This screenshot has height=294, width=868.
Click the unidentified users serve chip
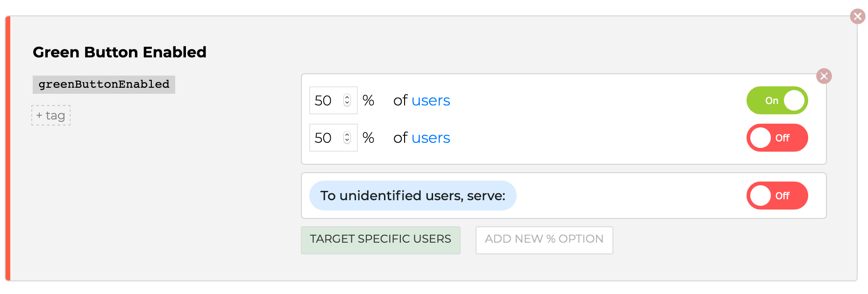click(x=413, y=196)
